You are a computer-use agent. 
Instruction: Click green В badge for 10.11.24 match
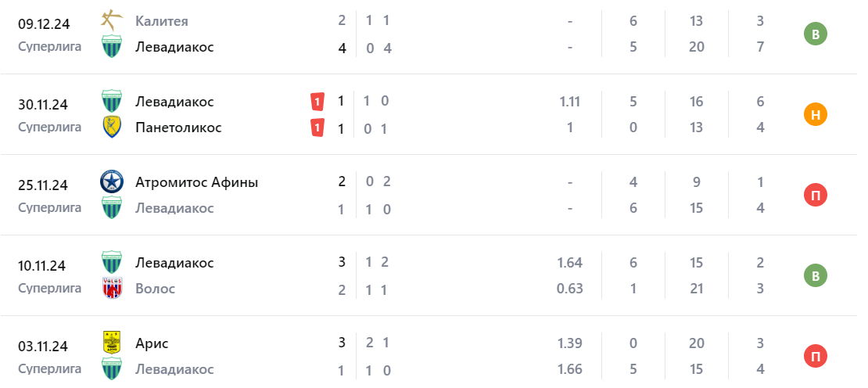click(816, 276)
